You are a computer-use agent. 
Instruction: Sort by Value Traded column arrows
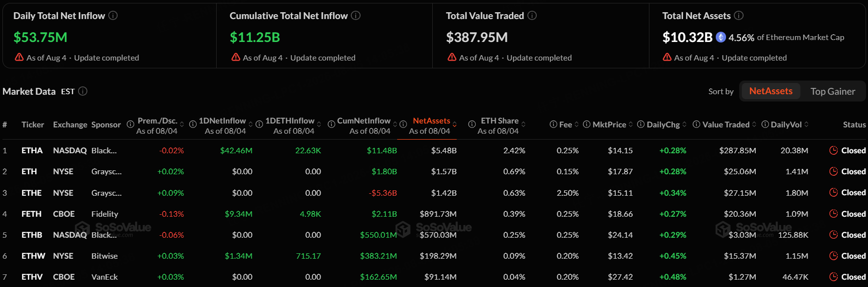(x=754, y=124)
